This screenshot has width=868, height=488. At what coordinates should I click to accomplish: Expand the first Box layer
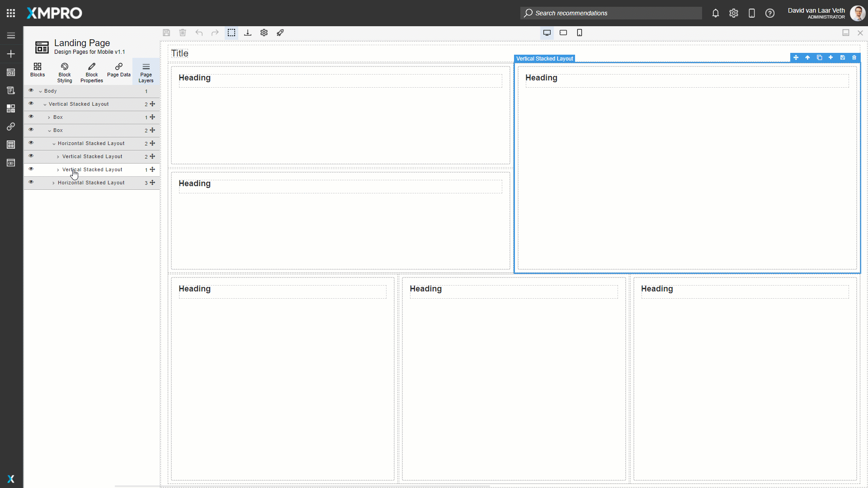click(49, 117)
